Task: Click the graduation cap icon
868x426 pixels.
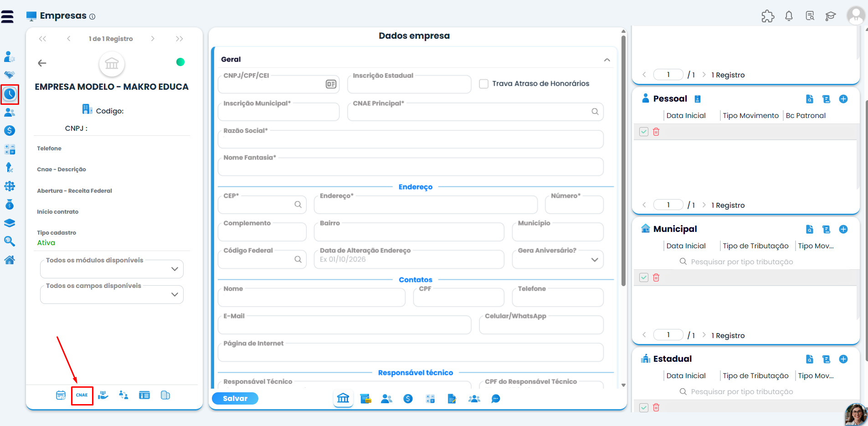Action: [x=831, y=16]
